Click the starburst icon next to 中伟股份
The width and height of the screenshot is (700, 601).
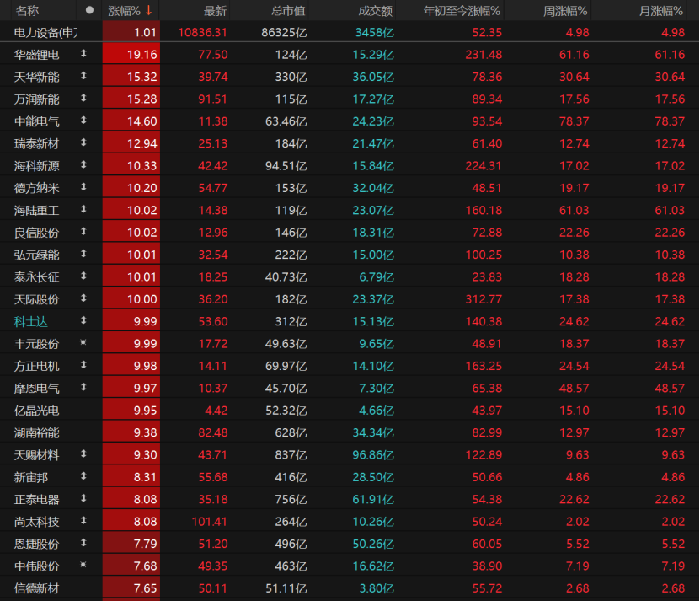click(x=83, y=565)
